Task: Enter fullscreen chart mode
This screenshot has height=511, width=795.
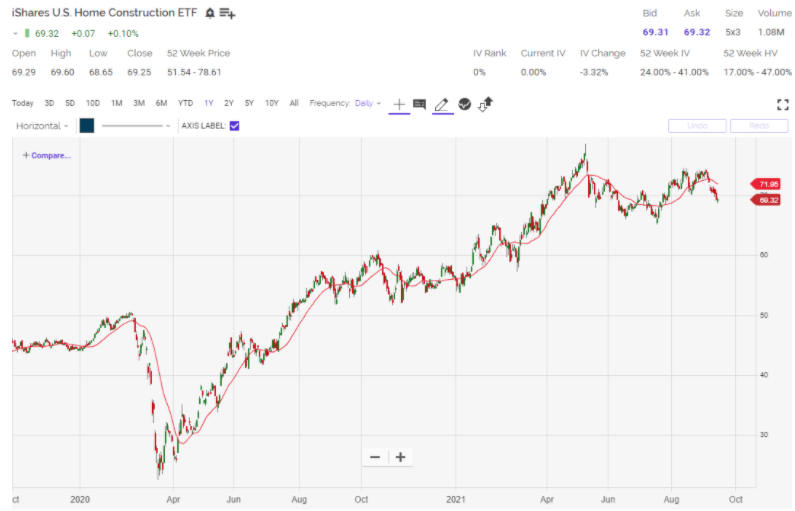Action: coord(783,104)
